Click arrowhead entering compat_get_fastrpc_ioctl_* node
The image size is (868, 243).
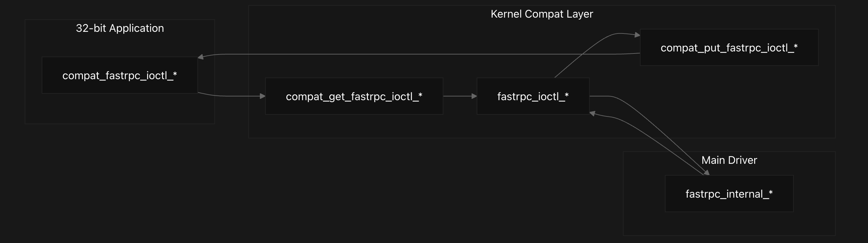(x=263, y=96)
